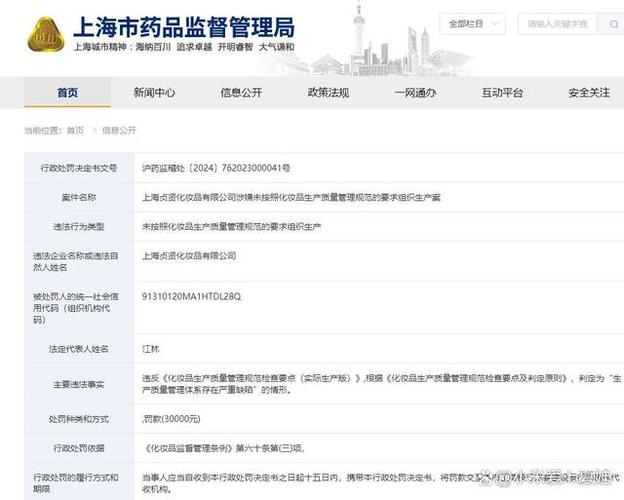Click the 违法行为类型 label cell
This screenshot has width=624, height=500.
(79, 227)
